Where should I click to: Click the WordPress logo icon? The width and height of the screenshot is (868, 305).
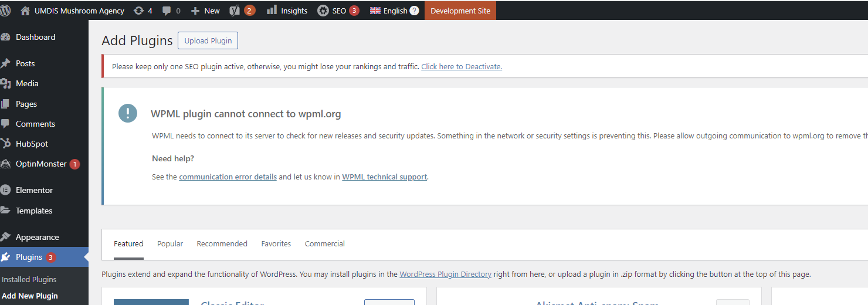5,11
